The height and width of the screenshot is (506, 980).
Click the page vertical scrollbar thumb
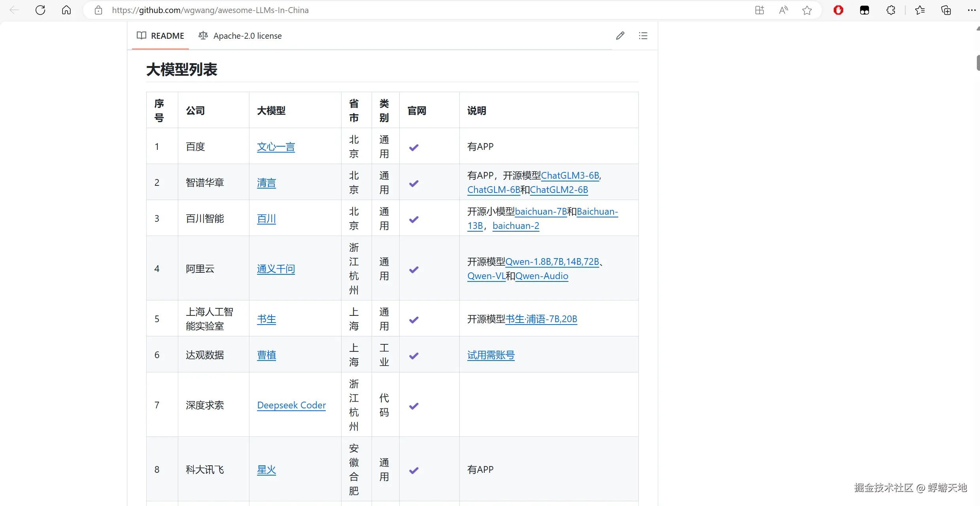[x=978, y=63]
